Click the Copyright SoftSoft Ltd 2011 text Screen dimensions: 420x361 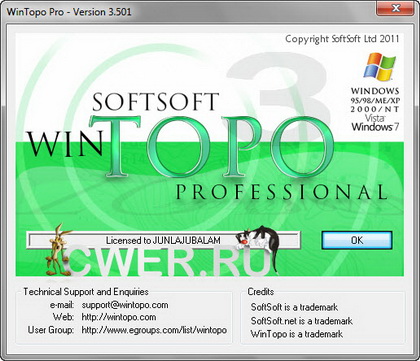[342, 39]
